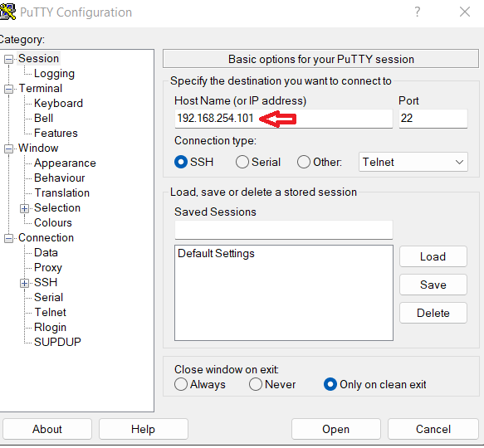Click the Delete session button
Image resolution: width=484 pixels, height=448 pixels.
(433, 313)
